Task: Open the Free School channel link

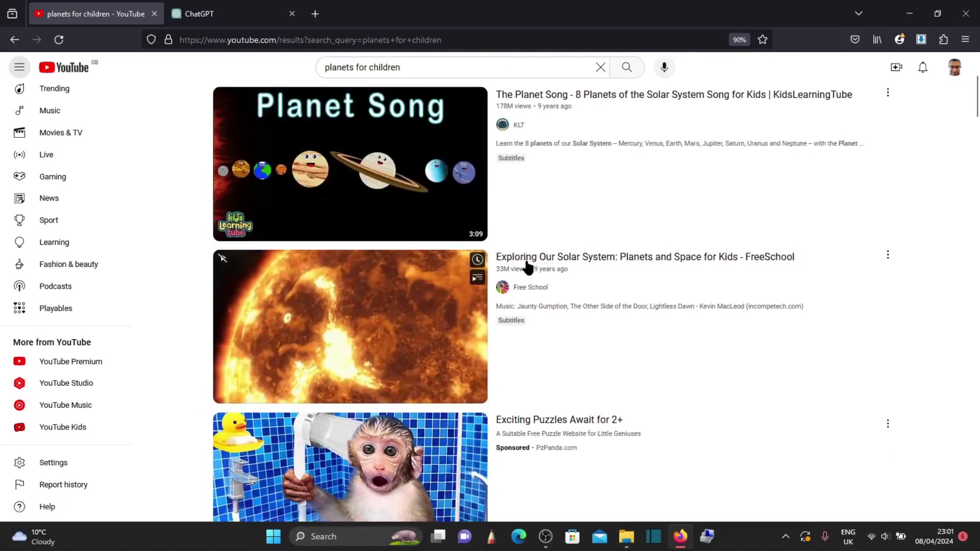Action: tap(530, 287)
